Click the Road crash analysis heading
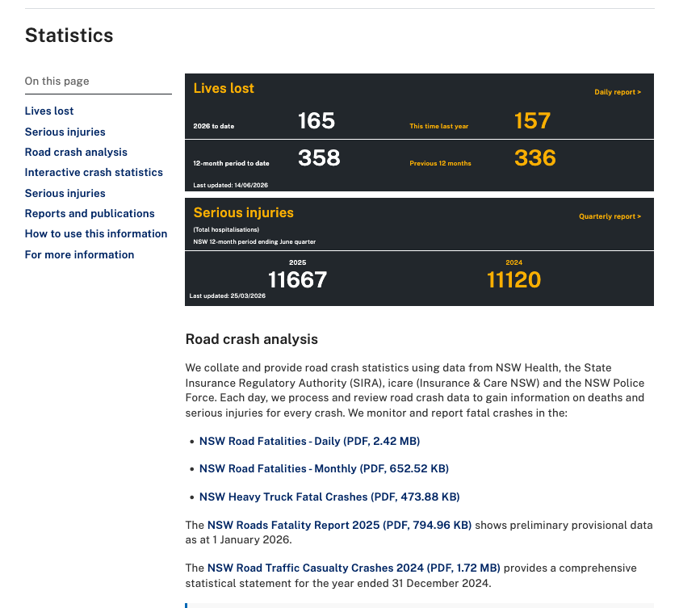The height and width of the screenshot is (608, 700). coord(251,339)
